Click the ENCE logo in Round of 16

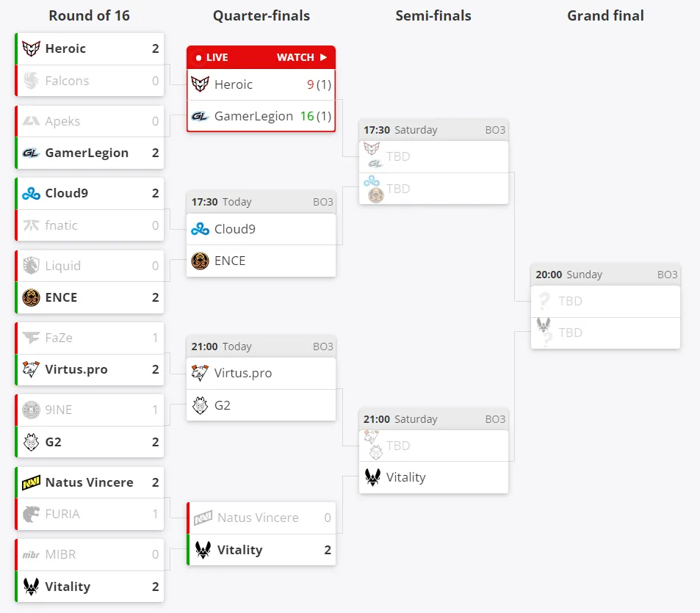click(x=32, y=297)
